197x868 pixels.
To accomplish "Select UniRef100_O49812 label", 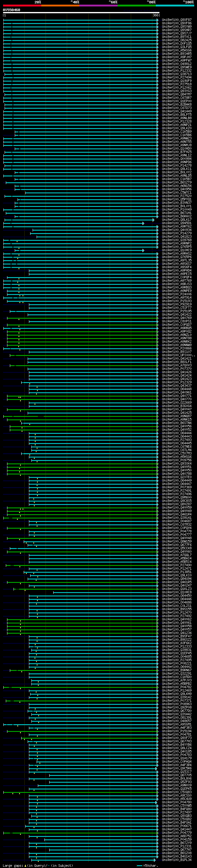I will click(177, 64).
